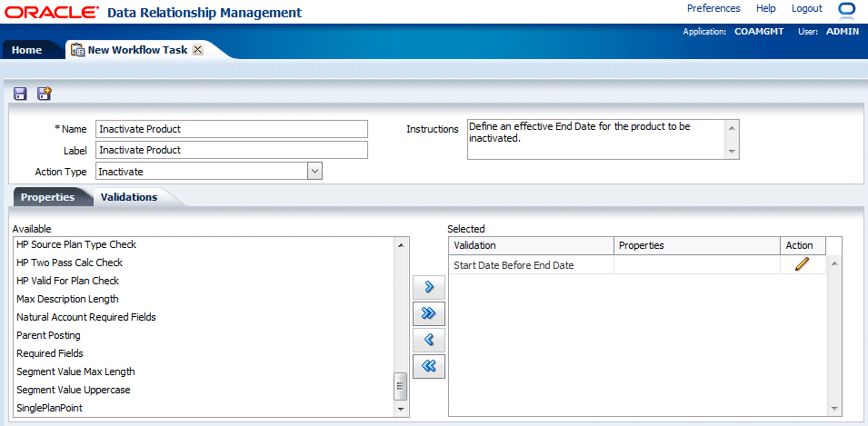Click the Validation column header
Screen dimensions: 868x426
532,245
